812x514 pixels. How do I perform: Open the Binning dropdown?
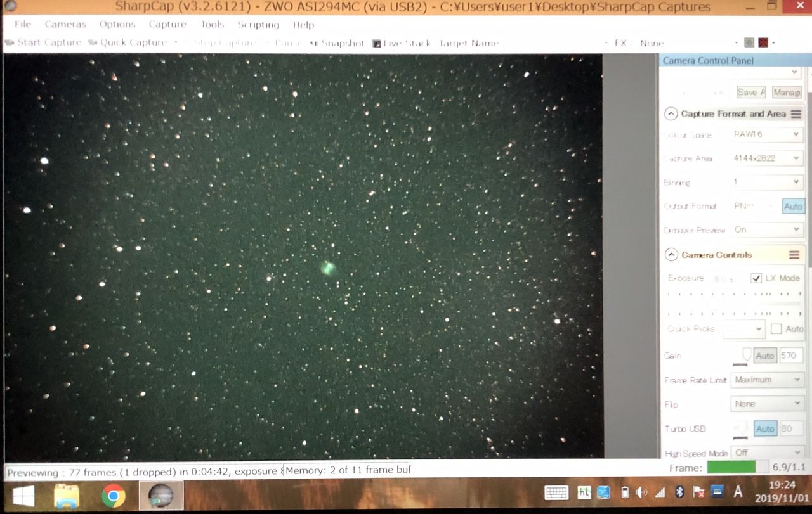click(766, 182)
